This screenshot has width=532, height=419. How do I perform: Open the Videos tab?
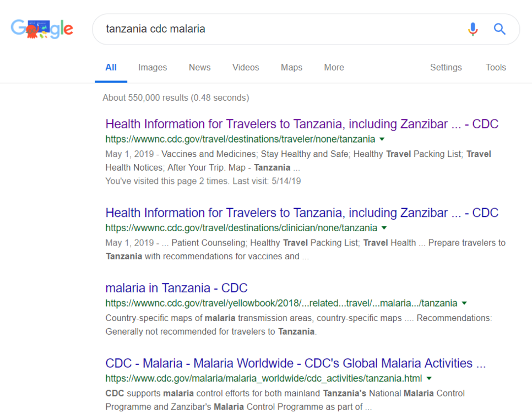pos(246,68)
